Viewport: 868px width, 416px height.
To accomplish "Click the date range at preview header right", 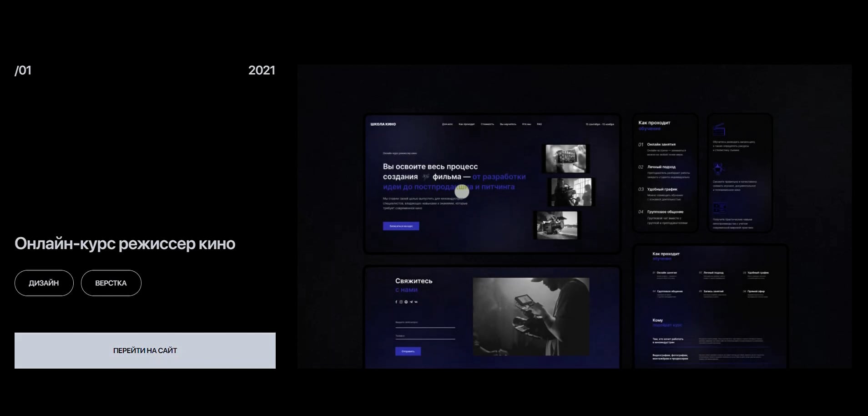I will click(x=600, y=124).
